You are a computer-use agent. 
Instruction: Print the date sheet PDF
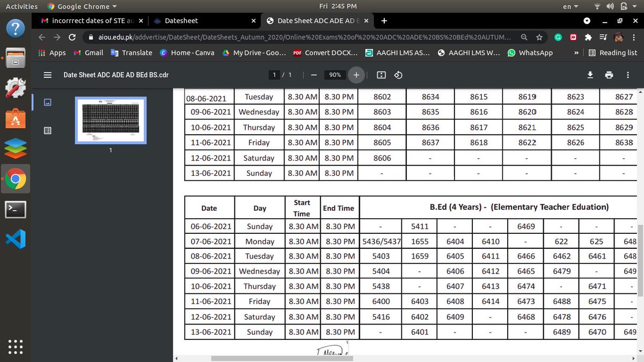pos(609,75)
